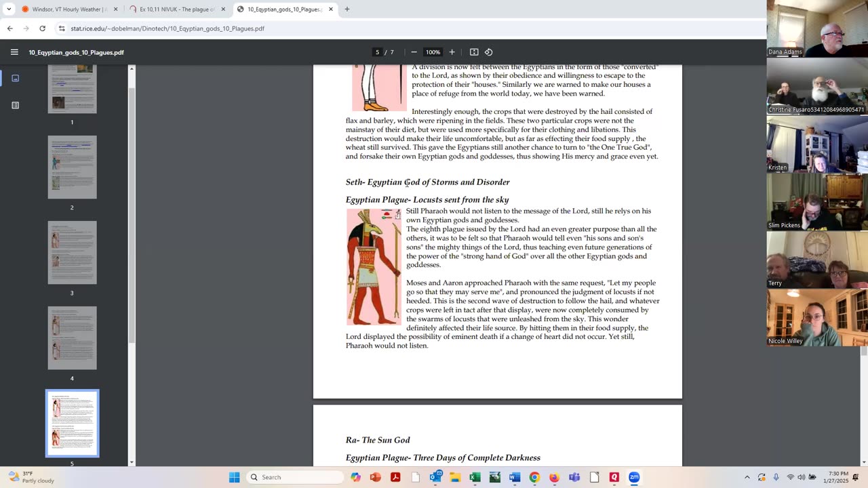Open Outlook from the taskbar
The width and height of the screenshot is (868, 488).
pyautogui.click(x=435, y=477)
